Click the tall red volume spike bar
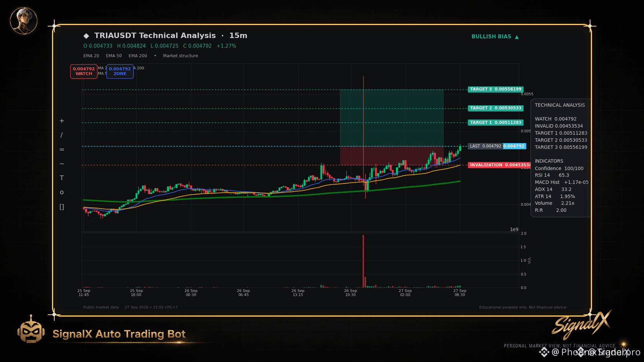 coord(363,261)
